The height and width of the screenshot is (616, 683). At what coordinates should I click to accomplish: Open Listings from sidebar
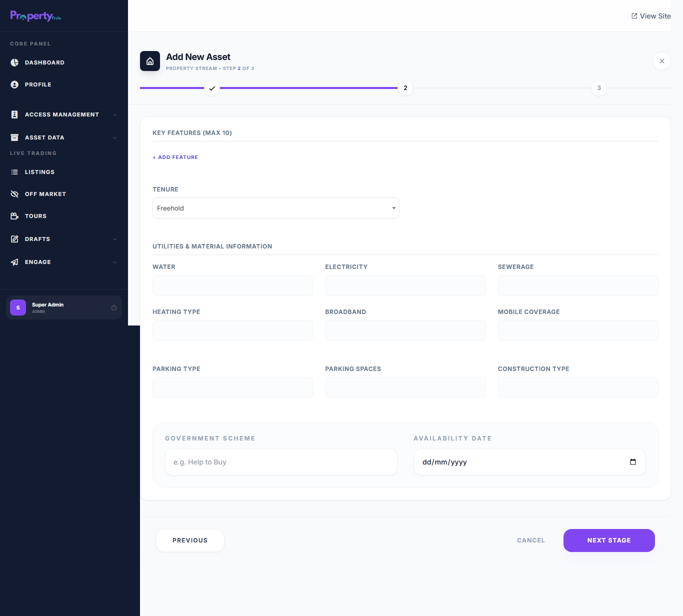point(39,172)
